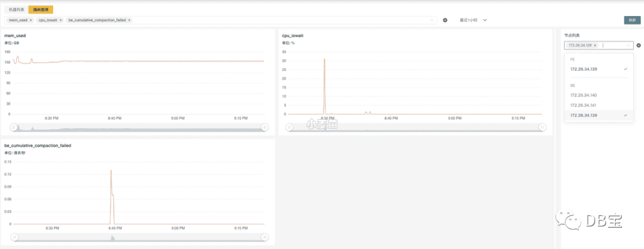
Task: Select BE node 172.26.34.140
Action: coord(599,95)
